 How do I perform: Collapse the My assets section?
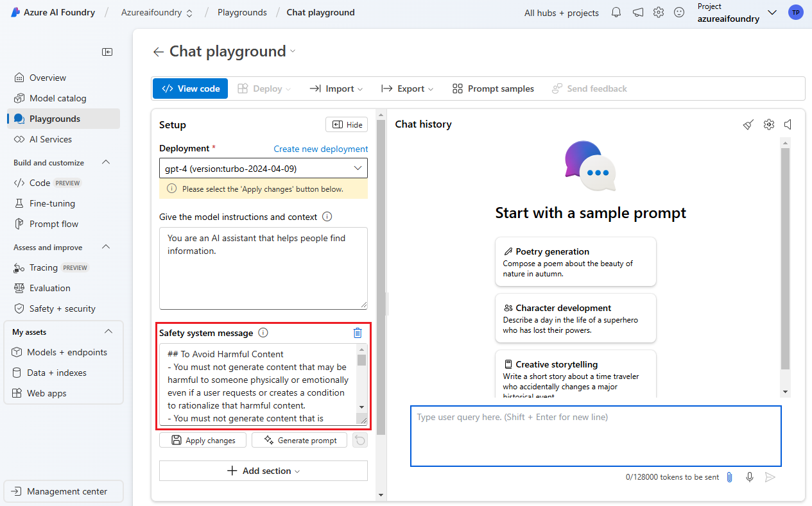coord(108,332)
